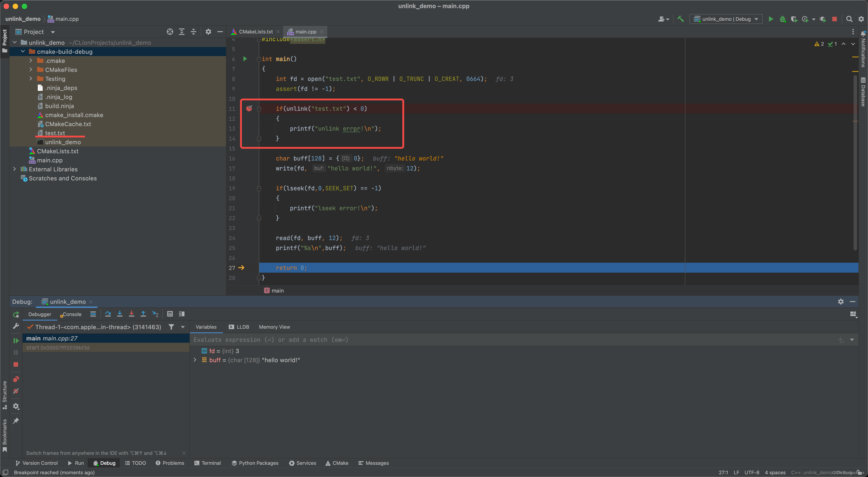Toggle the breakpoint on line 11
This screenshot has height=477, width=868.
coord(249,108)
